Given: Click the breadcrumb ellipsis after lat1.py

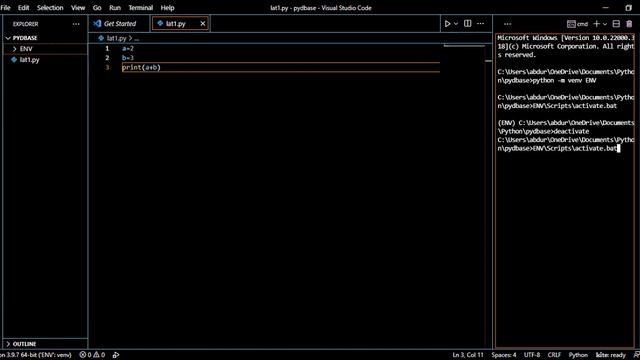Looking at the screenshot, I should (x=137, y=38).
